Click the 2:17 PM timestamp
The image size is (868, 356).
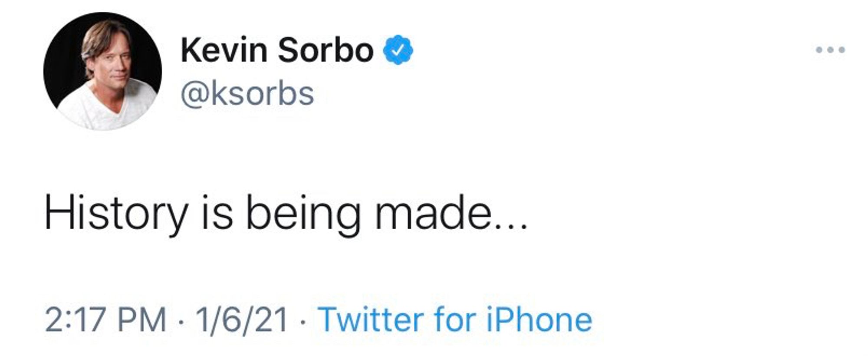pyautogui.click(x=105, y=320)
